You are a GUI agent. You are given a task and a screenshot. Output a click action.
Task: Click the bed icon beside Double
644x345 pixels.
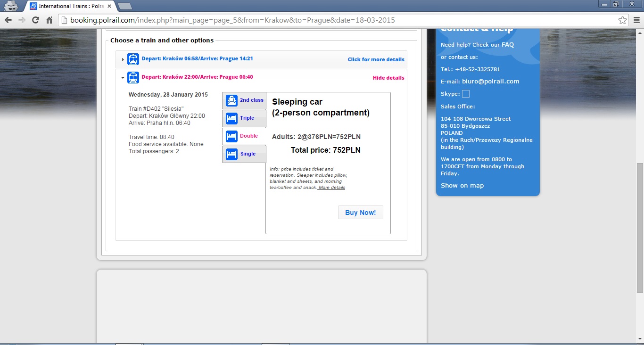point(231,136)
